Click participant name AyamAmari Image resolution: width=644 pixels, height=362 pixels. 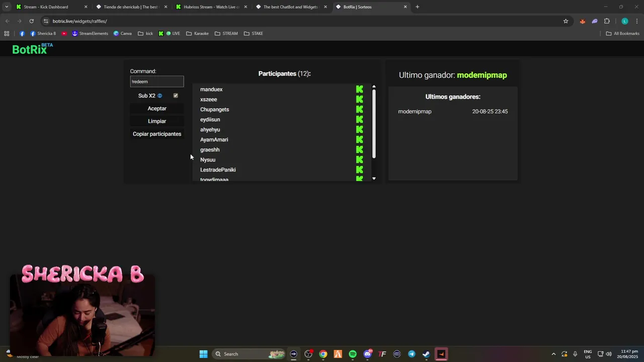214,140
